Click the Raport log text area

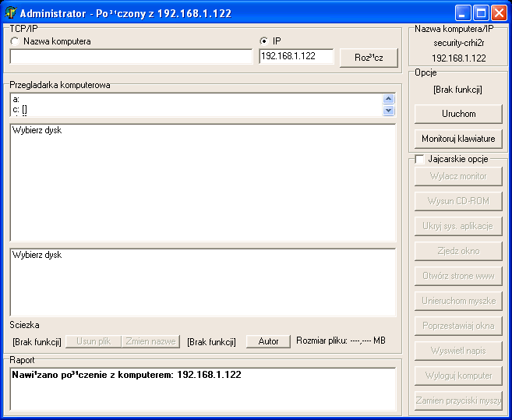[203, 390]
